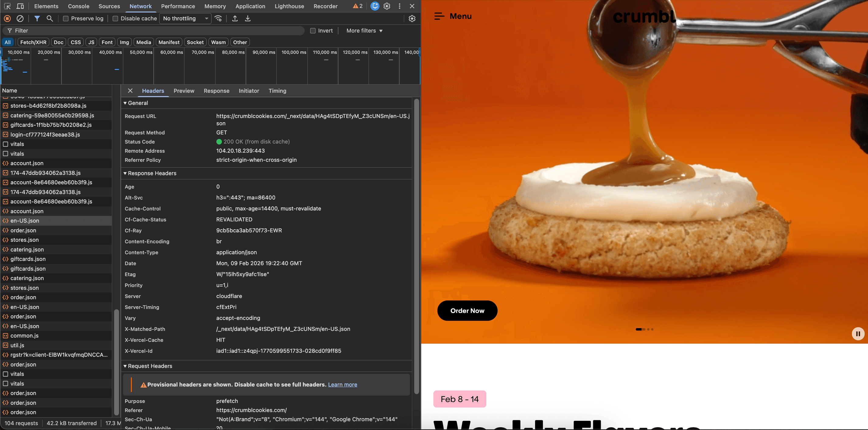Click the stop recording network log icon

point(7,19)
